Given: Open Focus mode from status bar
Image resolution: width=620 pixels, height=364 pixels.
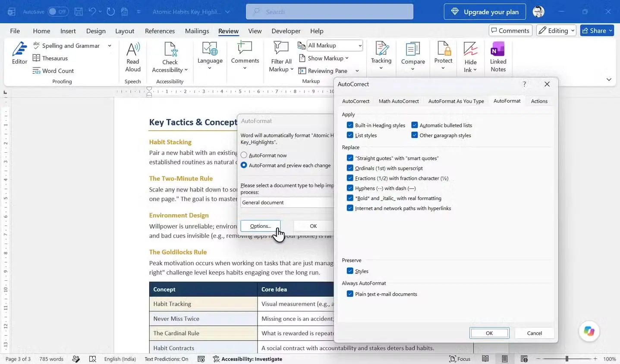Looking at the screenshot, I should coord(459,359).
